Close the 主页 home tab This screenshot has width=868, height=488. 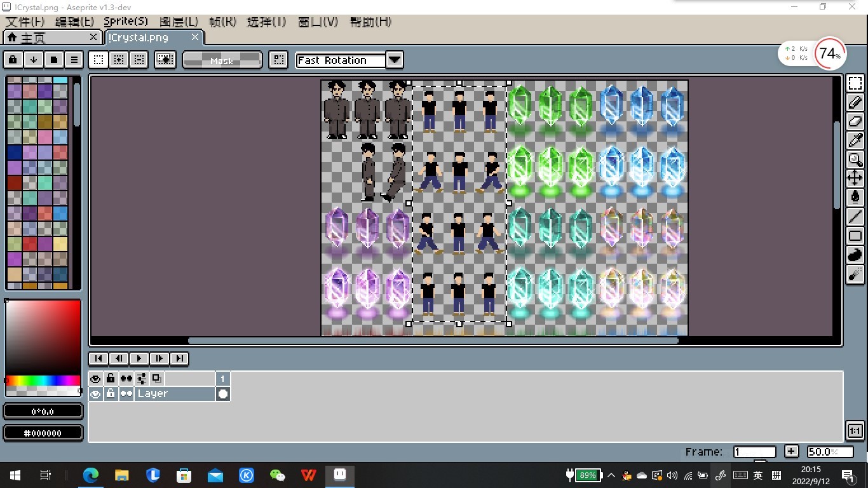tap(93, 37)
